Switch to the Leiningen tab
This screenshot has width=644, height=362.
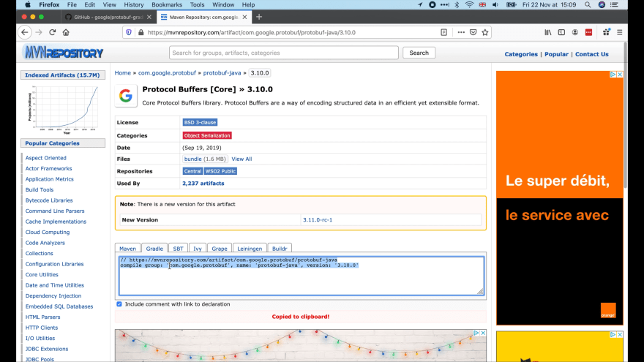250,249
